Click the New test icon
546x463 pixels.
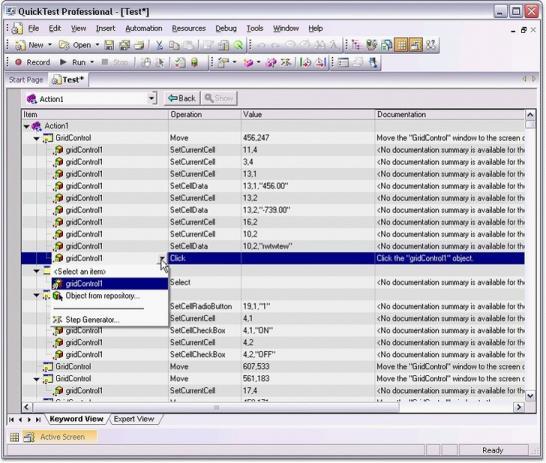(20, 45)
